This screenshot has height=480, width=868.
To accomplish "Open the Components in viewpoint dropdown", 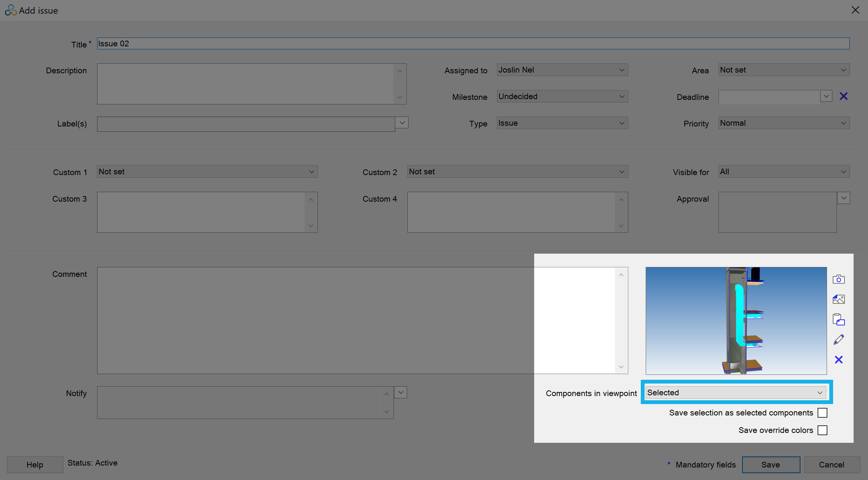I will click(736, 393).
